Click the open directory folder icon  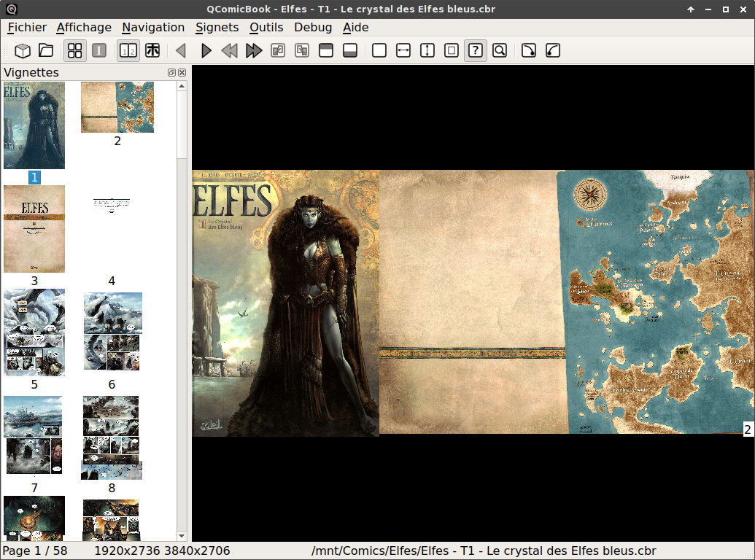point(46,50)
